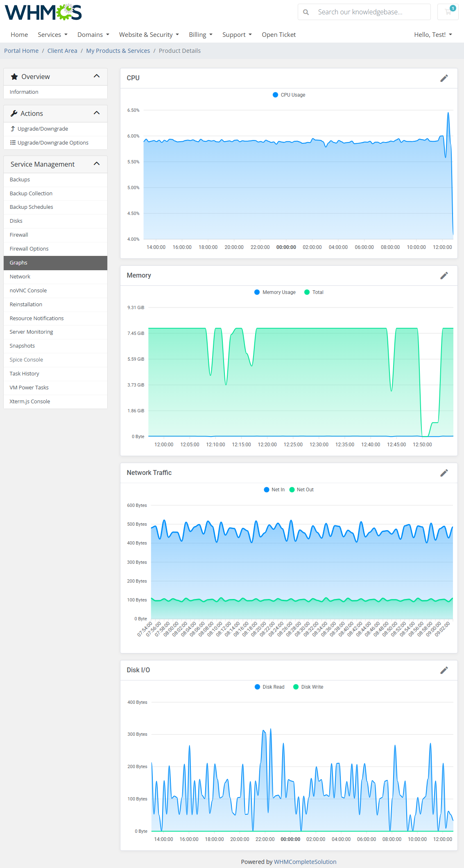
Task: Open Information under Overview
Action: pos(55,92)
